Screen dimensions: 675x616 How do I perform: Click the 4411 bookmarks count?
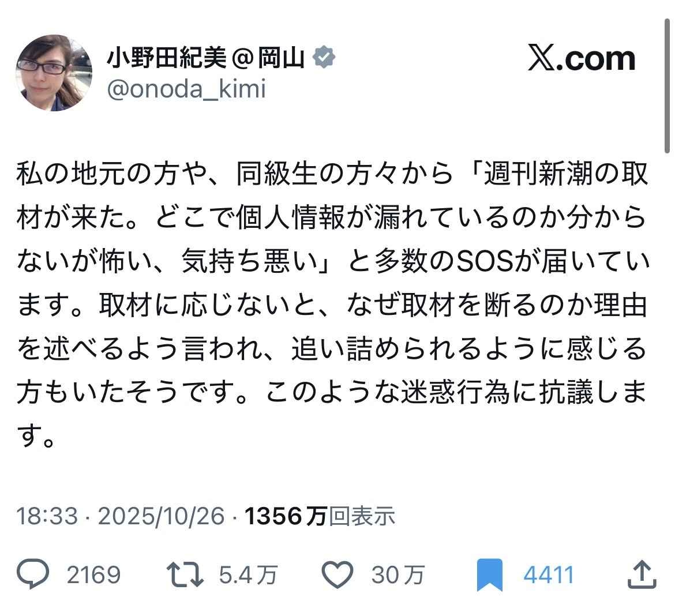click(548, 575)
